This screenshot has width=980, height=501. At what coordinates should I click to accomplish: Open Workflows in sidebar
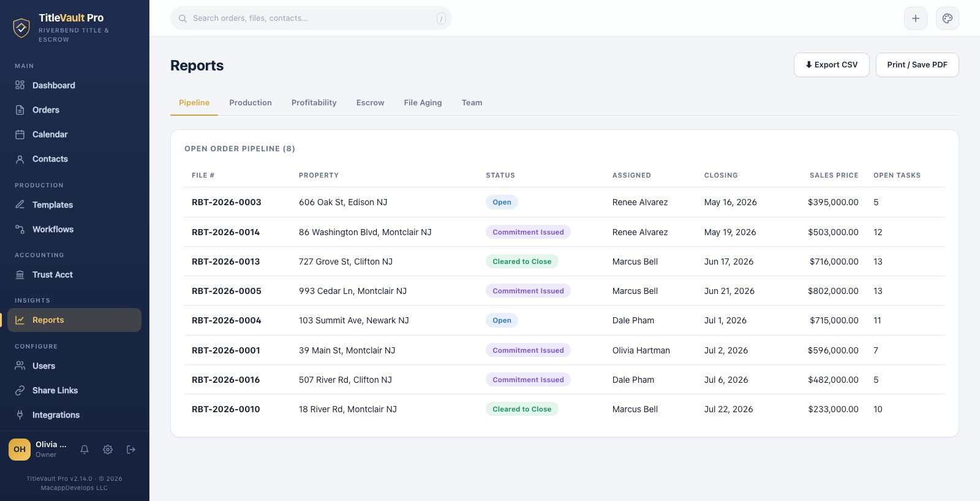point(75,229)
